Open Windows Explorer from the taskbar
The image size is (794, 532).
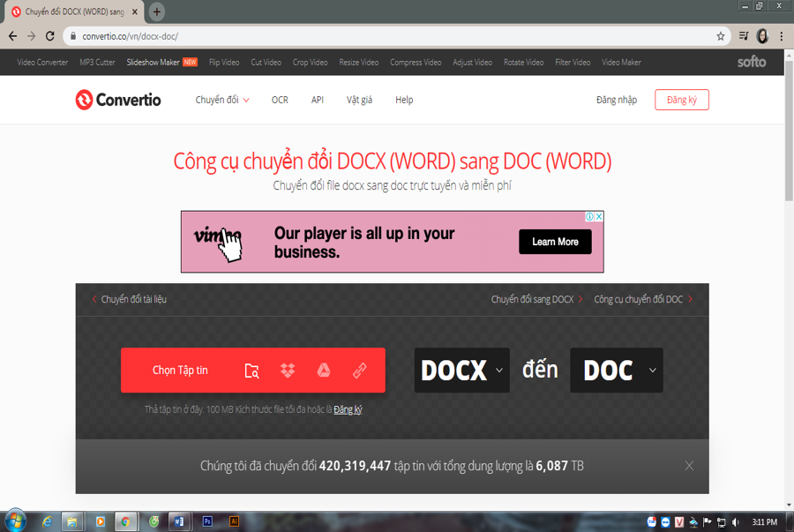(x=72, y=521)
